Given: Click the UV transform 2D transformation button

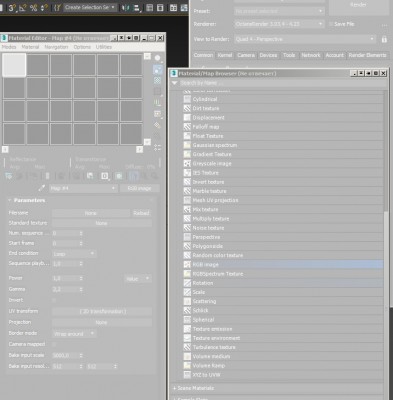Looking at the screenshot, I should click(x=102, y=311).
